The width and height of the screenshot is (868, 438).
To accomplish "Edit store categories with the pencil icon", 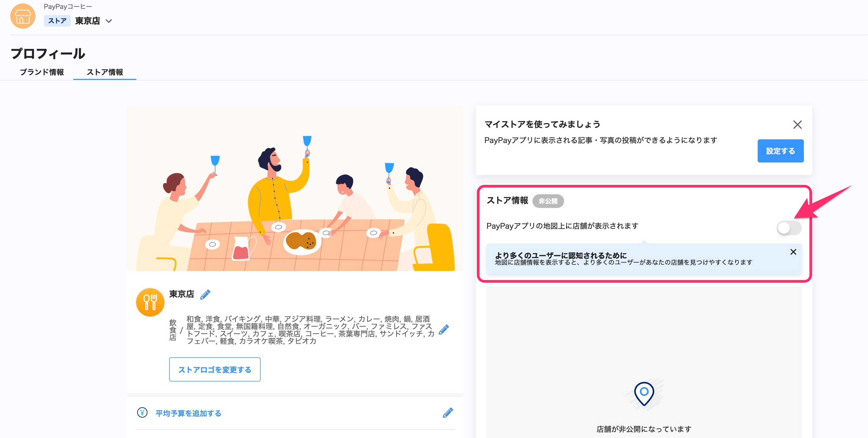I will (444, 330).
